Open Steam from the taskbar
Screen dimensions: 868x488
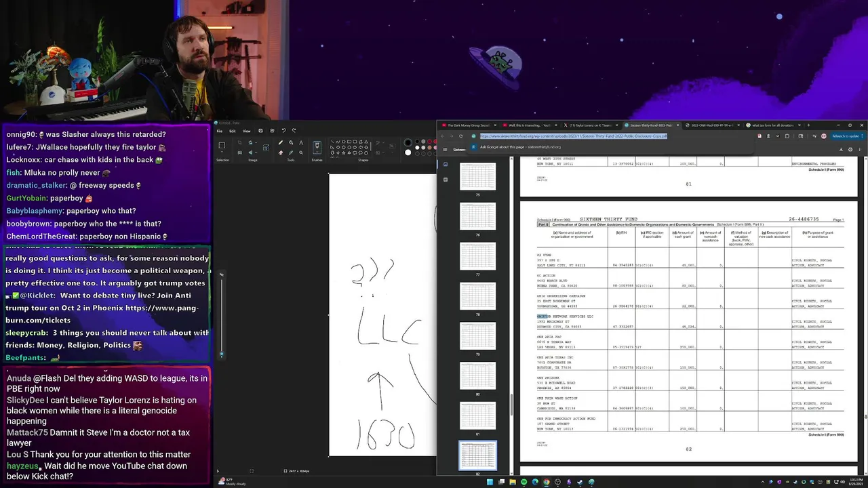(x=580, y=482)
